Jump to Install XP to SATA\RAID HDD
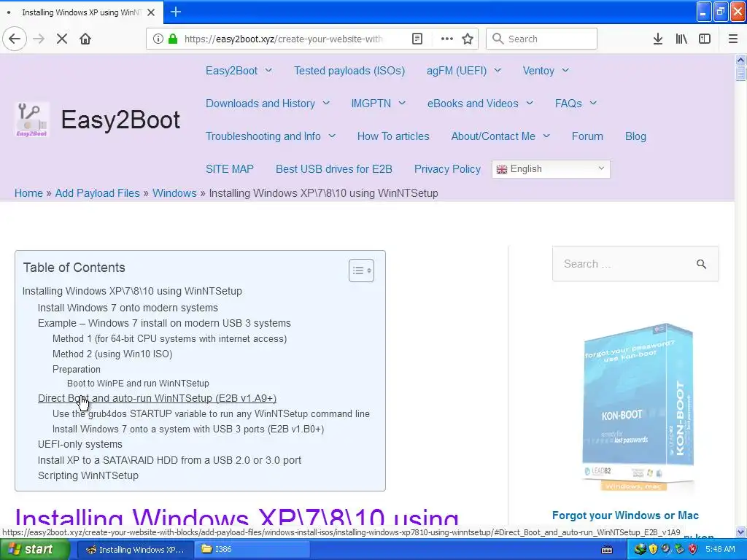The width and height of the screenshot is (747, 560). point(169,460)
